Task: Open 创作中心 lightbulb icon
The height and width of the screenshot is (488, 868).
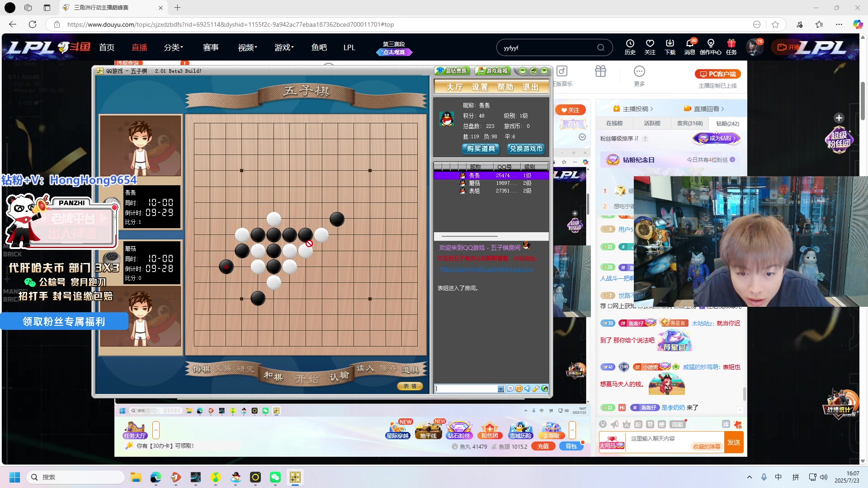Action: click(x=711, y=43)
